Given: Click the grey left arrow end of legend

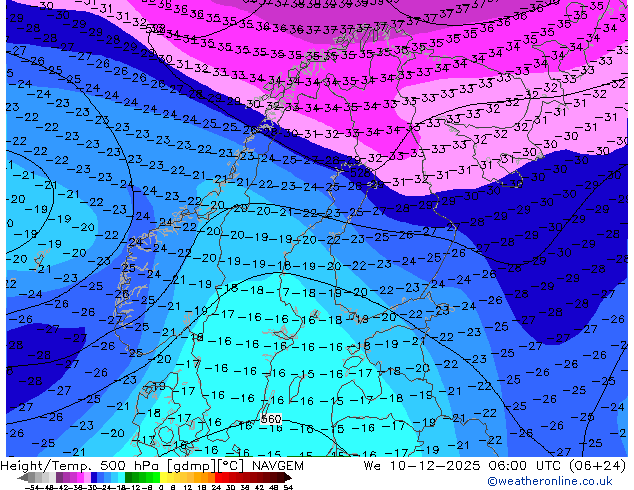Looking at the screenshot, I should pos(23,477).
